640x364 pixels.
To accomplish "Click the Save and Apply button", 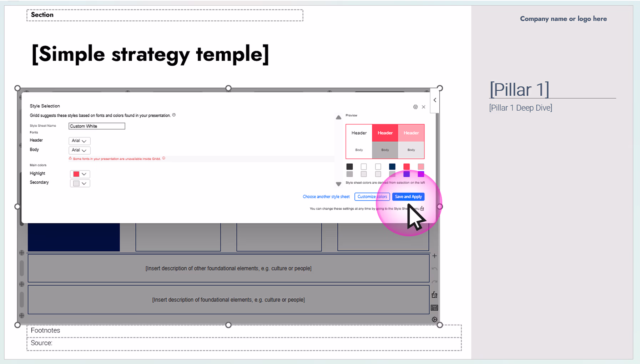I will (408, 197).
